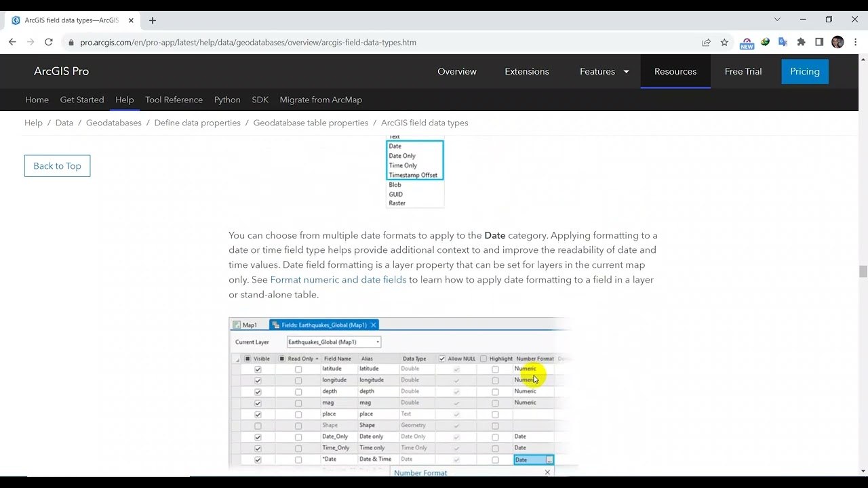Reload the current page
The width and height of the screenshot is (868, 488).
click(49, 42)
